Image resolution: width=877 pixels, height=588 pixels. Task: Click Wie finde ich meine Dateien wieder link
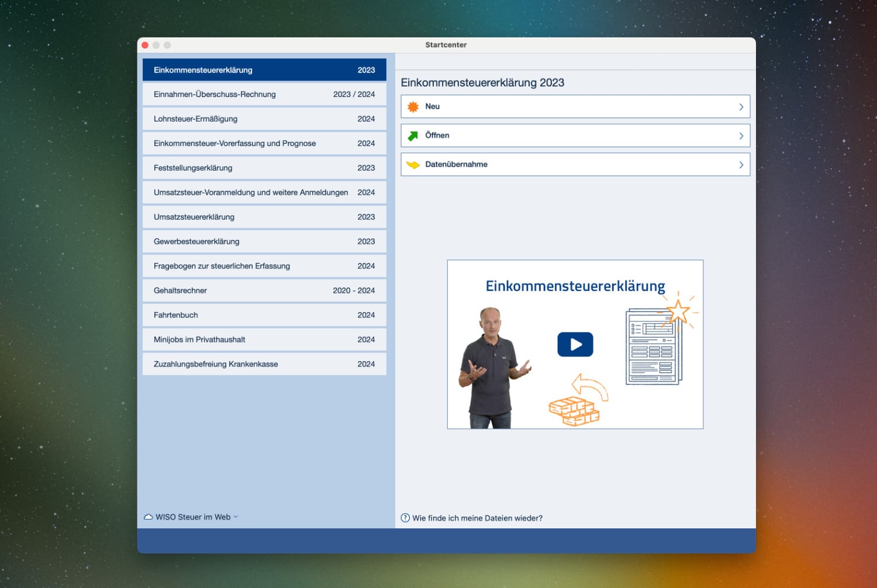pos(477,518)
